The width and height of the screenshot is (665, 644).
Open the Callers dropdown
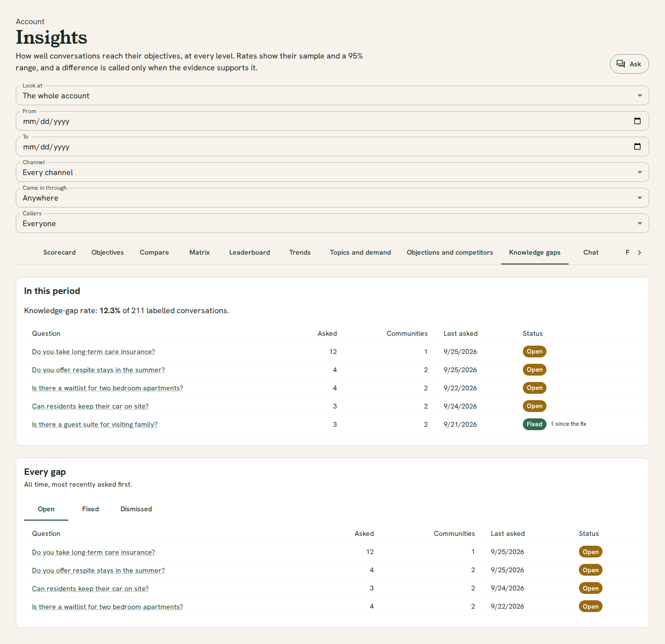click(332, 223)
